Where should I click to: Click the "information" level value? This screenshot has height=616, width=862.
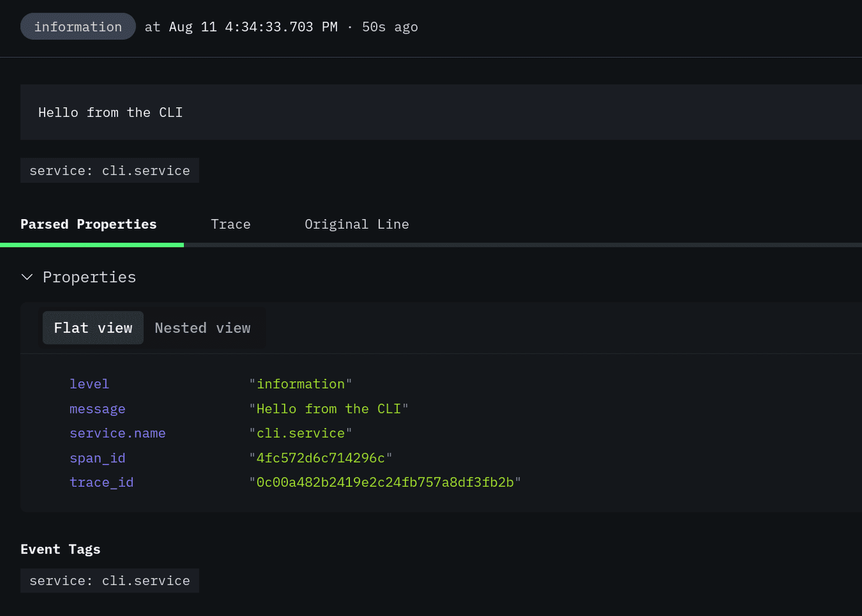(x=300, y=384)
